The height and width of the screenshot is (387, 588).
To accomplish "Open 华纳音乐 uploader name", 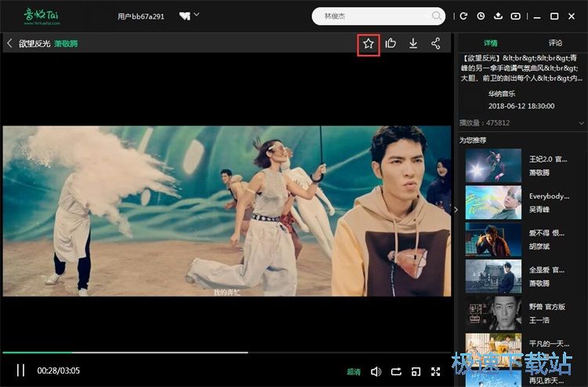I will click(502, 93).
